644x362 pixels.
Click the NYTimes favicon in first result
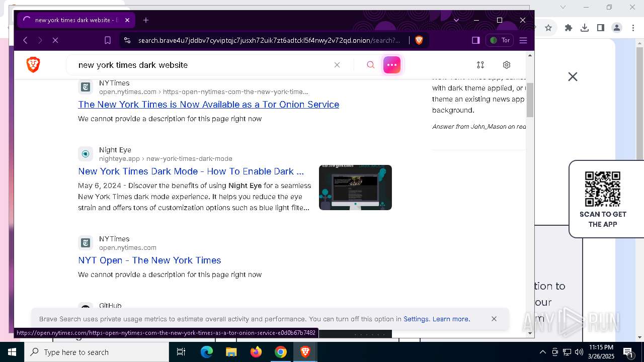point(86,87)
